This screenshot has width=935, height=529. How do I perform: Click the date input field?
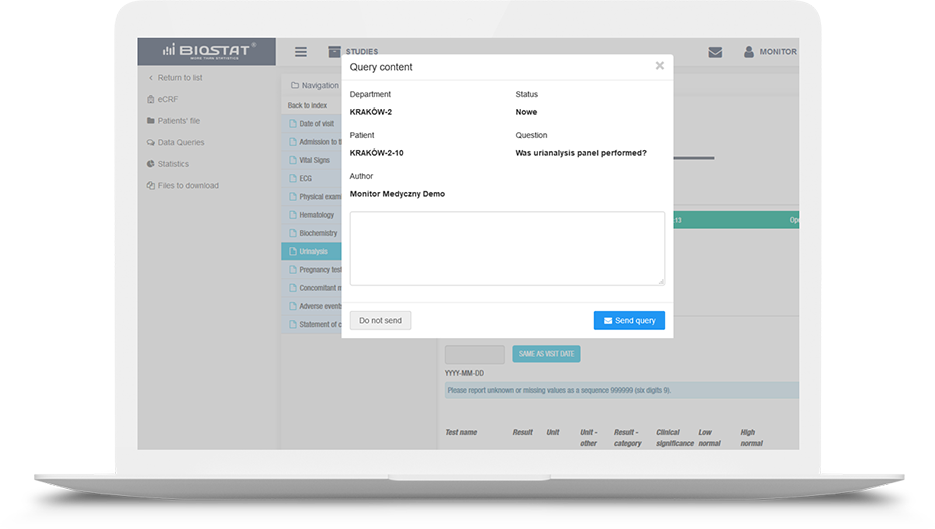(x=475, y=354)
